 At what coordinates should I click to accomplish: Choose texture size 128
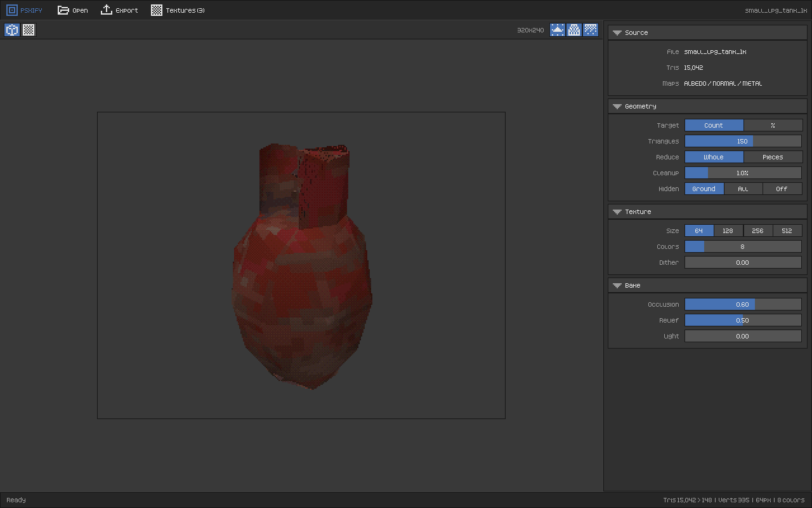click(x=728, y=231)
